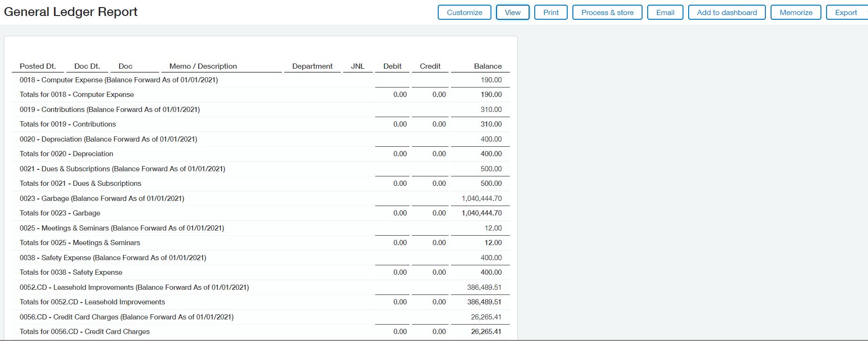Image resolution: width=868 pixels, height=342 pixels.
Task: Click the 1,040,444.70 balance in Totals for Garbage
Action: click(482, 213)
